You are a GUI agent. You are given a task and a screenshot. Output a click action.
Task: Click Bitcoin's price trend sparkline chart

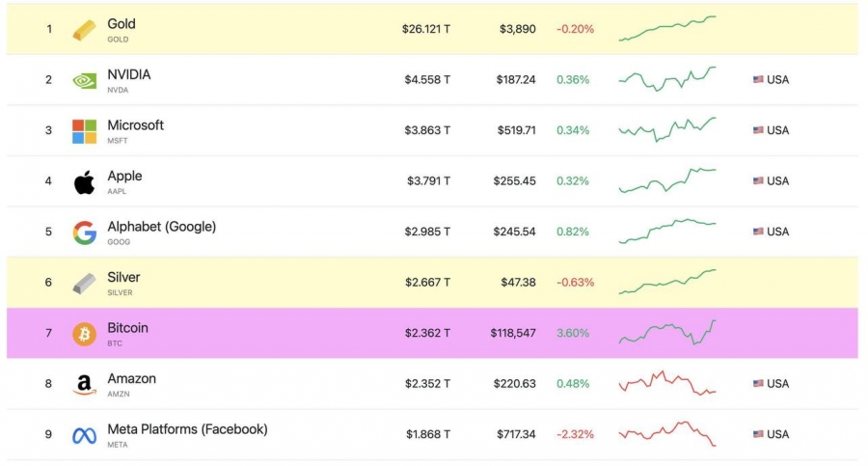(667, 333)
